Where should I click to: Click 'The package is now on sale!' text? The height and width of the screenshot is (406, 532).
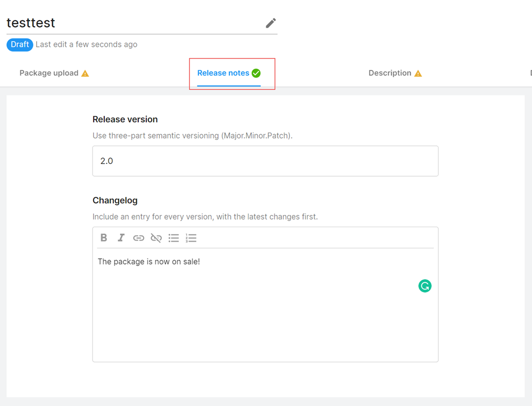pyautogui.click(x=149, y=261)
